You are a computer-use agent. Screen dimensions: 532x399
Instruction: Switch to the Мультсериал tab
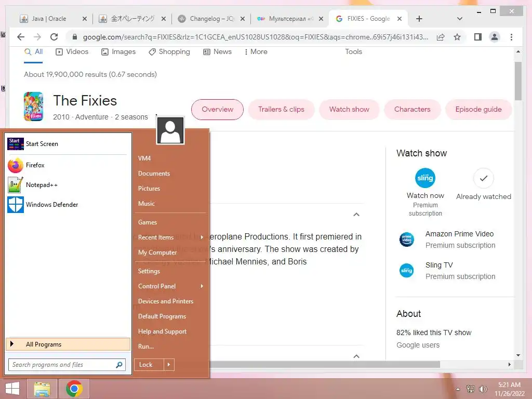pyautogui.click(x=286, y=19)
